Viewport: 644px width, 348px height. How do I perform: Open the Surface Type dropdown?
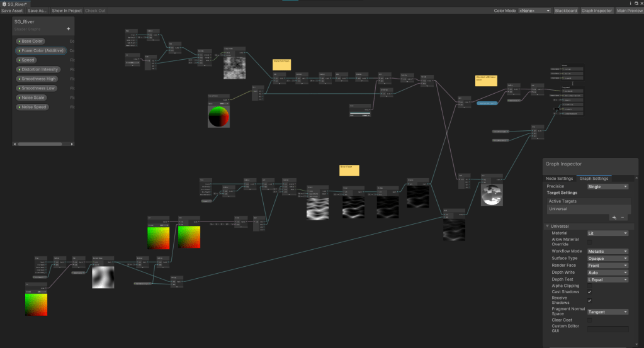click(x=607, y=259)
